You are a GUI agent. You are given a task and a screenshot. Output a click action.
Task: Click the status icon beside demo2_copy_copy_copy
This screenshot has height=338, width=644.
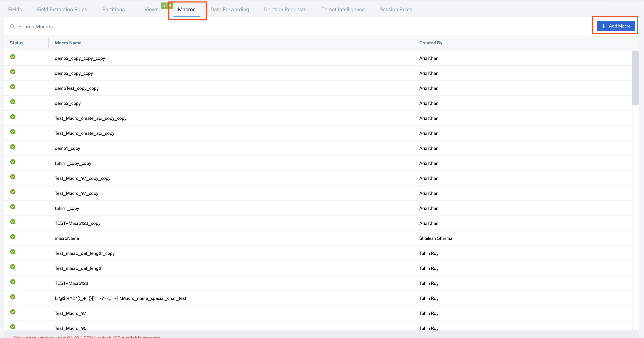coord(13,57)
